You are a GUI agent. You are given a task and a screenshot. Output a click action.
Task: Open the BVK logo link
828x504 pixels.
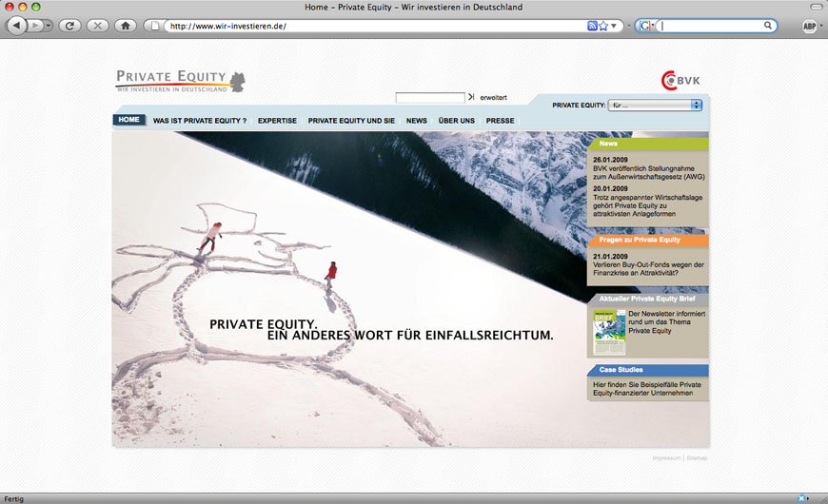(x=680, y=80)
